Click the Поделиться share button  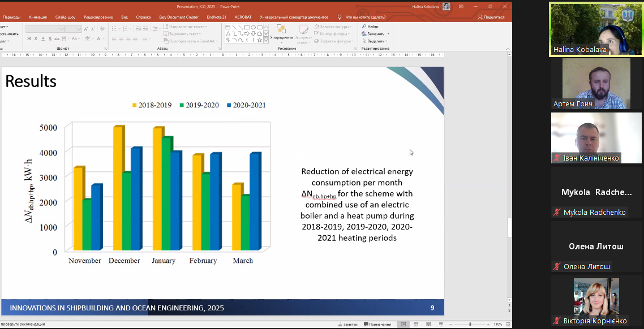[x=491, y=17]
